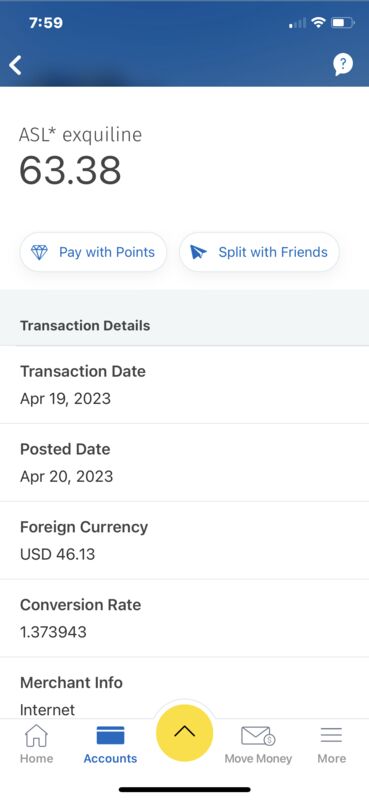
Task: Tap the paper plane Split icon
Action: point(198,252)
